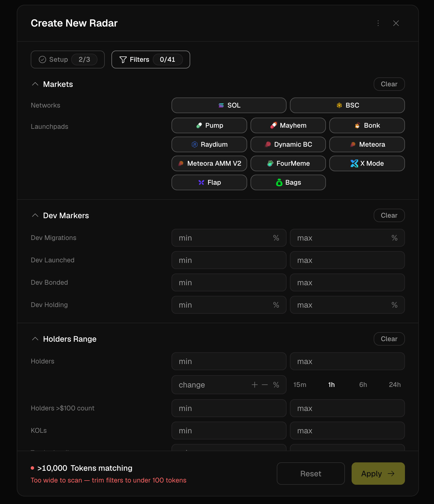Image resolution: width=434 pixels, height=504 pixels.
Task: Toggle the Bags launchpad
Action: 288,182
